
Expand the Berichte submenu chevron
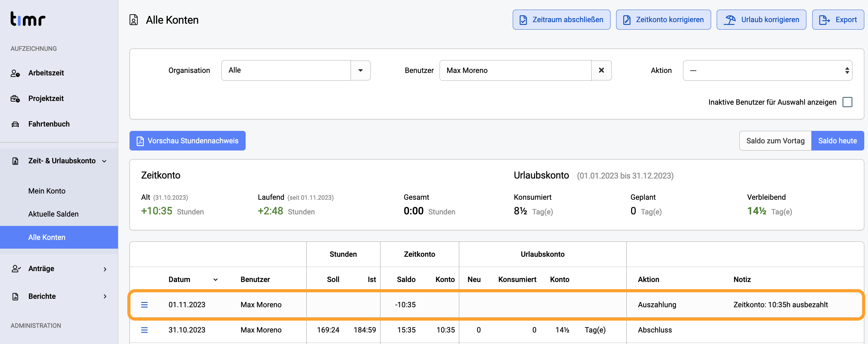tap(105, 296)
